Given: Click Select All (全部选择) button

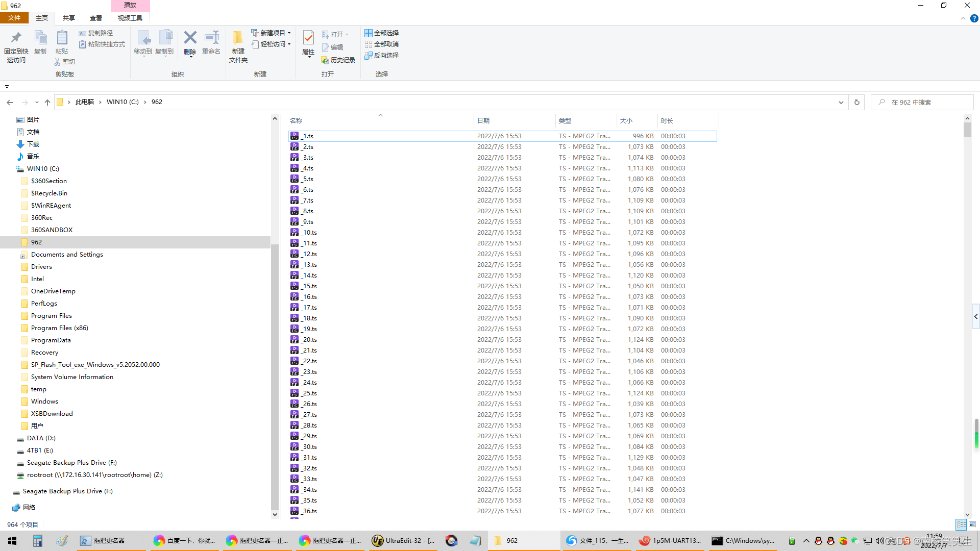Looking at the screenshot, I should pyautogui.click(x=382, y=33).
